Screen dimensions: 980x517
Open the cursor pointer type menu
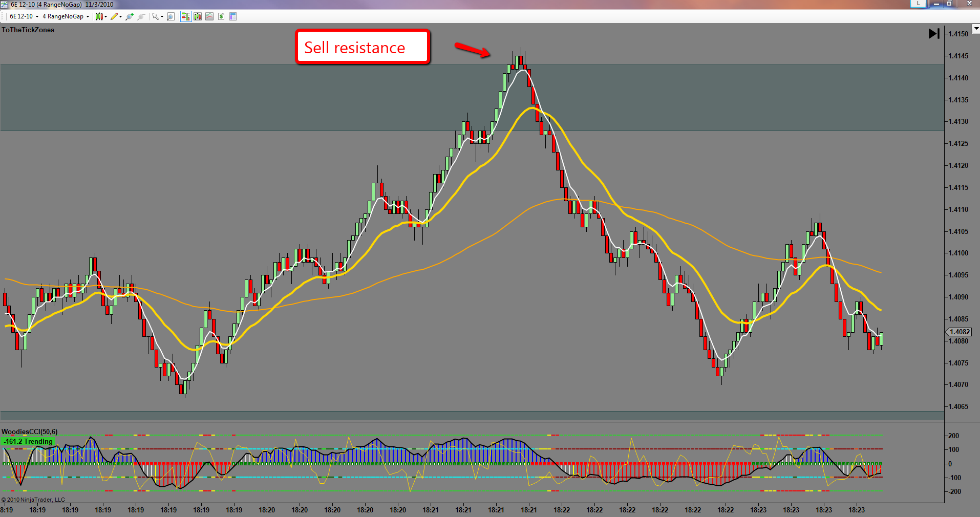(x=158, y=16)
